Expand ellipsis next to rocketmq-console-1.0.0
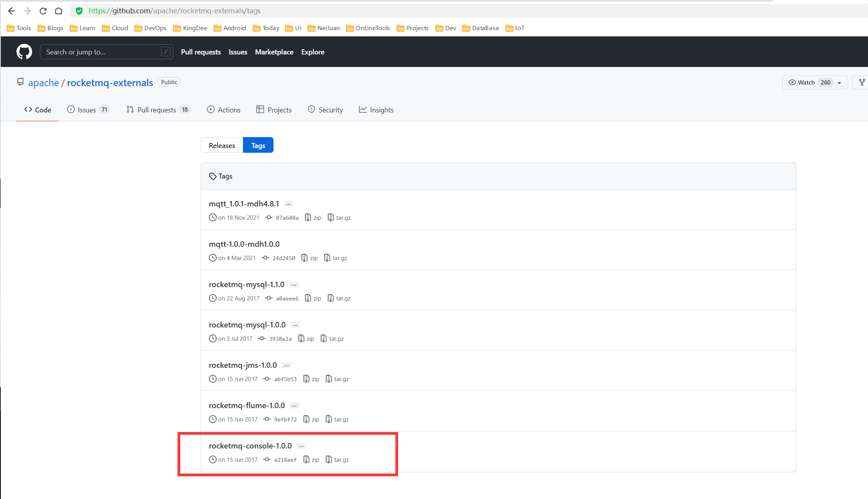Viewport: 868px width, 499px height. click(x=301, y=446)
